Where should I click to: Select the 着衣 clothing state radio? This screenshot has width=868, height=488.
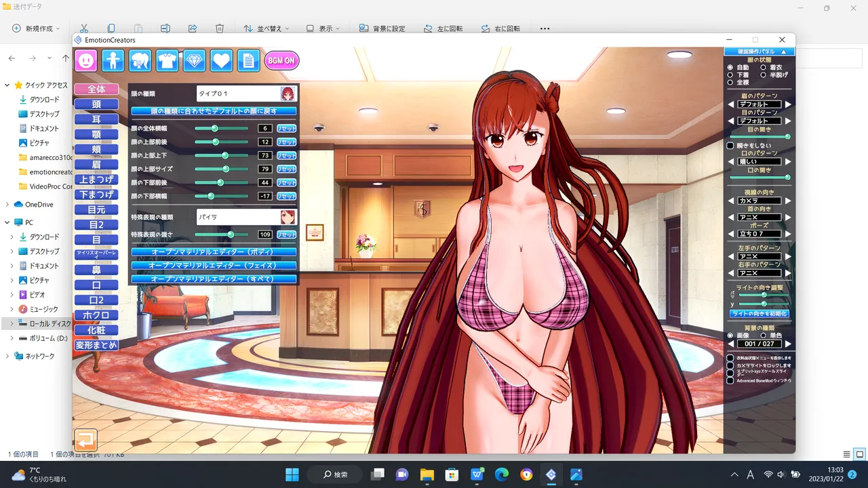click(x=764, y=68)
